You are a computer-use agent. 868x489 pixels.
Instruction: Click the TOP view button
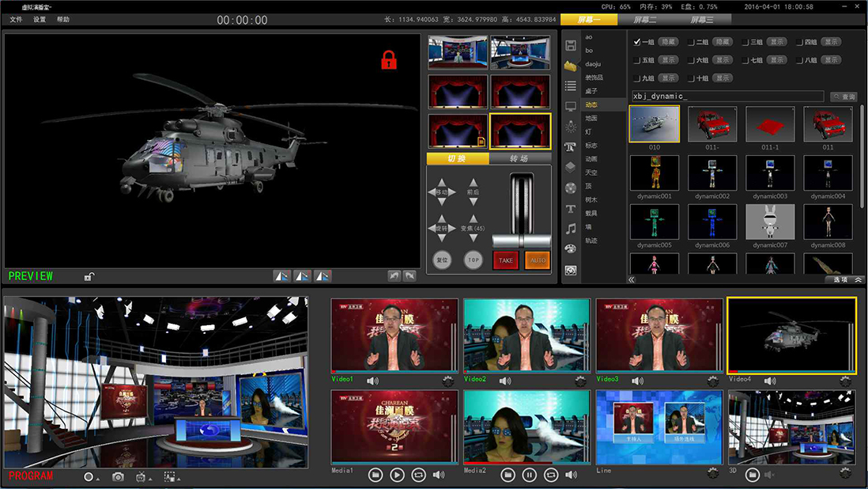(474, 260)
